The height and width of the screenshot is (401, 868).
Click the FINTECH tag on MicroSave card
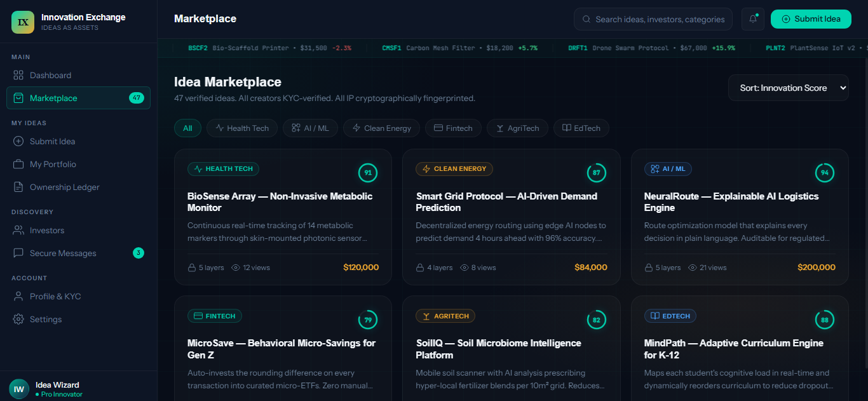(x=215, y=316)
